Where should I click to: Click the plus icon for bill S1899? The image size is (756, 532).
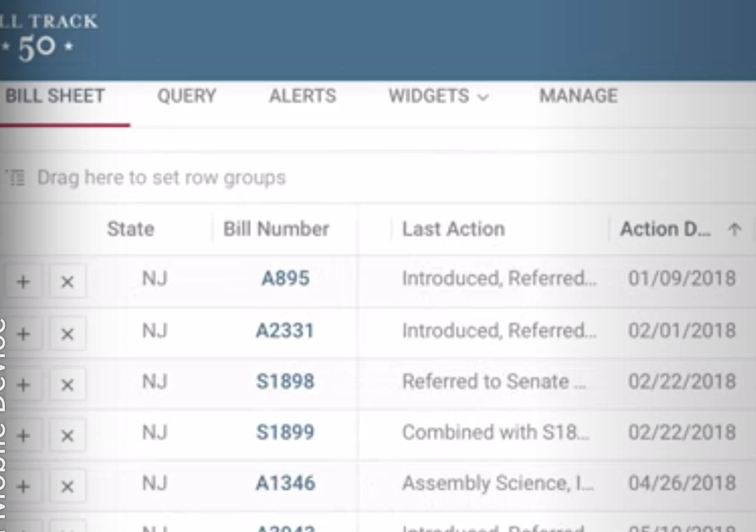click(23, 435)
